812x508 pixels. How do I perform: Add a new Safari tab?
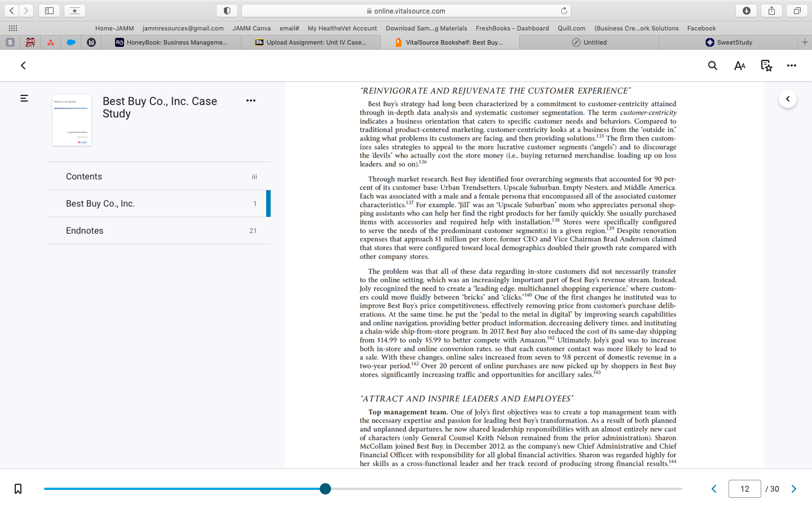click(805, 42)
